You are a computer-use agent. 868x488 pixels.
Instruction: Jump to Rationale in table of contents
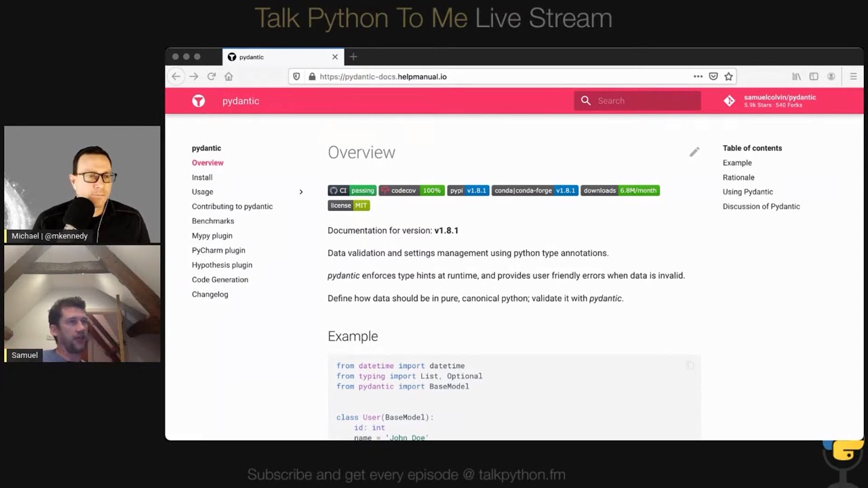click(x=738, y=178)
